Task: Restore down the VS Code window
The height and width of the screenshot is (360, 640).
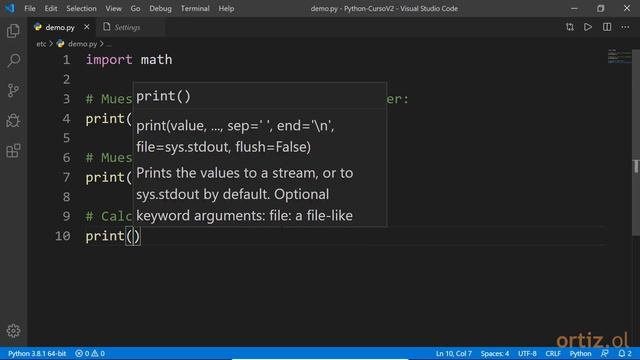Action: (x=600, y=8)
